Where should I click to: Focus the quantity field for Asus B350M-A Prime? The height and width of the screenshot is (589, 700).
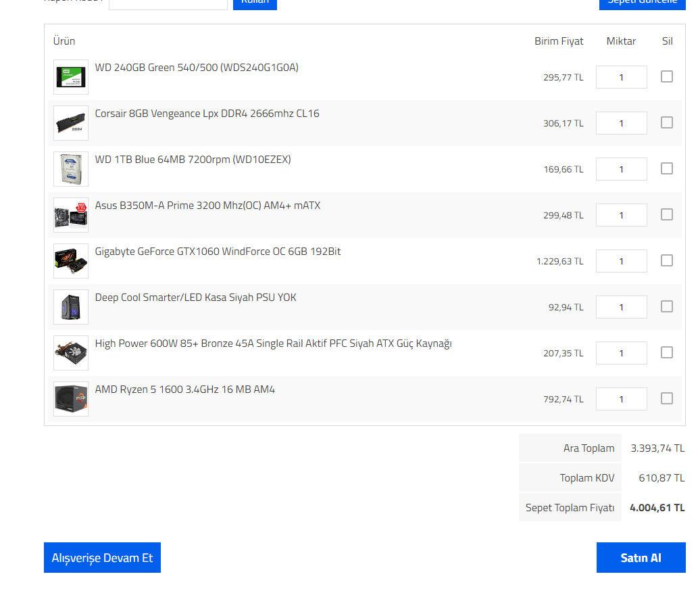coord(621,215)
